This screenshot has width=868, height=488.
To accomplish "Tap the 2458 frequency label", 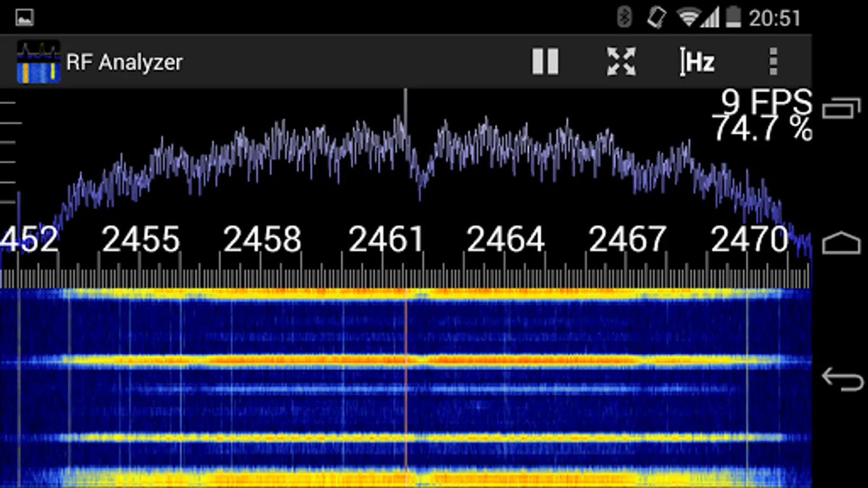I will (262, 239).
